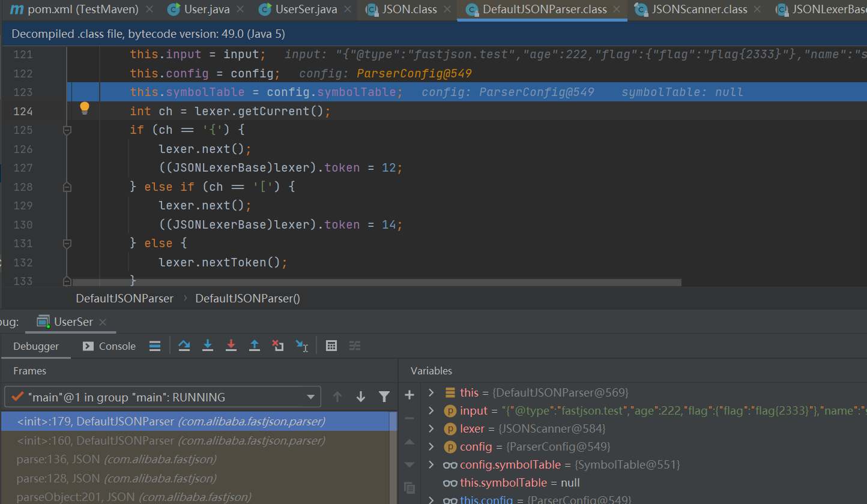Click the duplicate watch icon in Variables
The height and width of the screenshot is (504, 867).
tap(409, 488)
